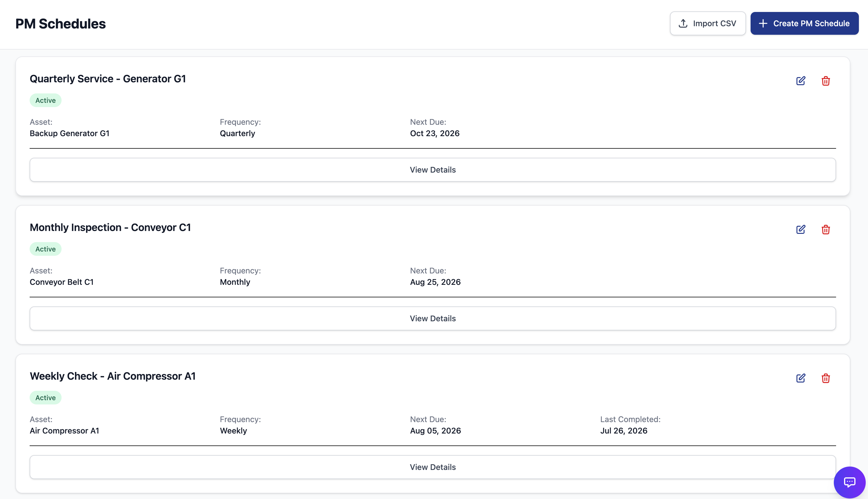
Task: Click the Weekly frequency value
Action: [x=233, y=431]
